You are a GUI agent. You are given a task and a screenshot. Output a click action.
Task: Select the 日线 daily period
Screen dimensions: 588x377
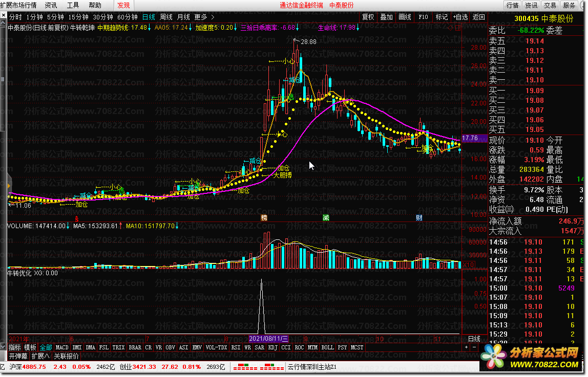(149, 17)
